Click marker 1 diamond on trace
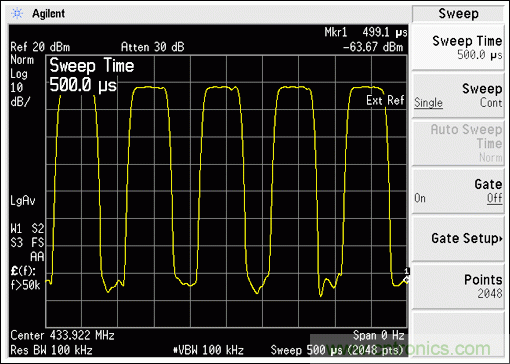Screen dimensions: 510x364 pyautogui.click(x=406, y=279)
